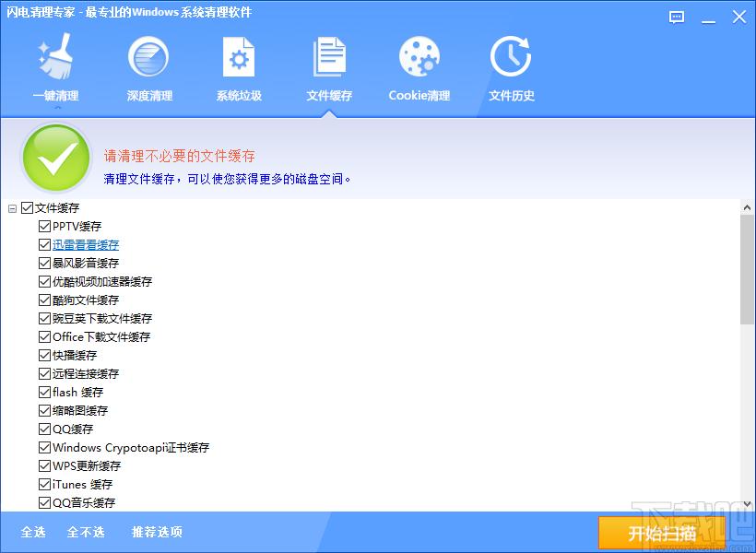Click the orange 开始扫描 button
Image resolution: width=756 pixels, height=553 pixels.
pyautogui.click(x=662, y=534)
